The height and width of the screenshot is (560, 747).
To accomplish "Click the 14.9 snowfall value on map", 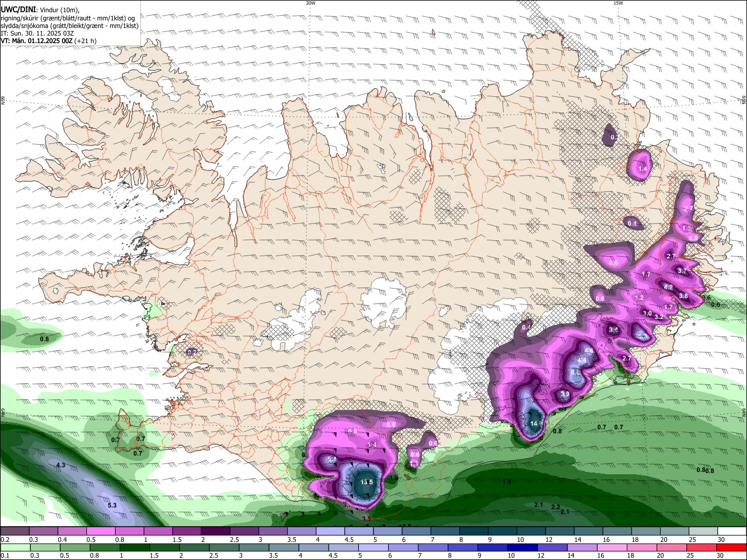I will 536,423.
